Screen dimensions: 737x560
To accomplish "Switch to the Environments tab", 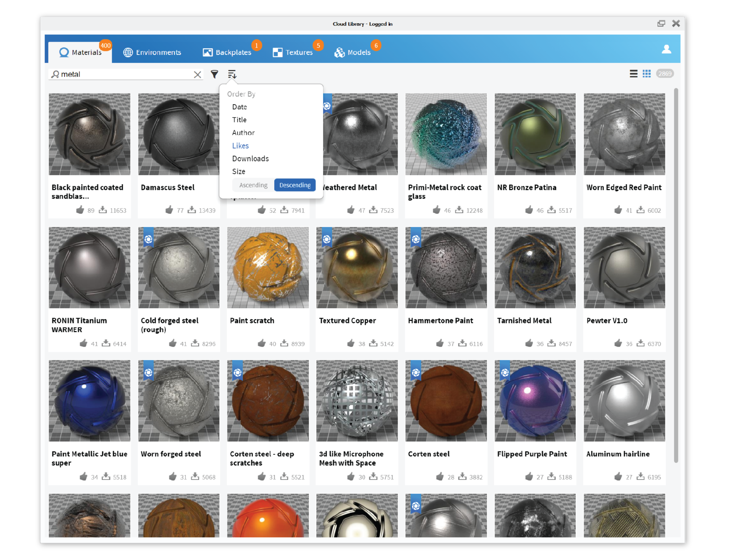I will 152,53.
